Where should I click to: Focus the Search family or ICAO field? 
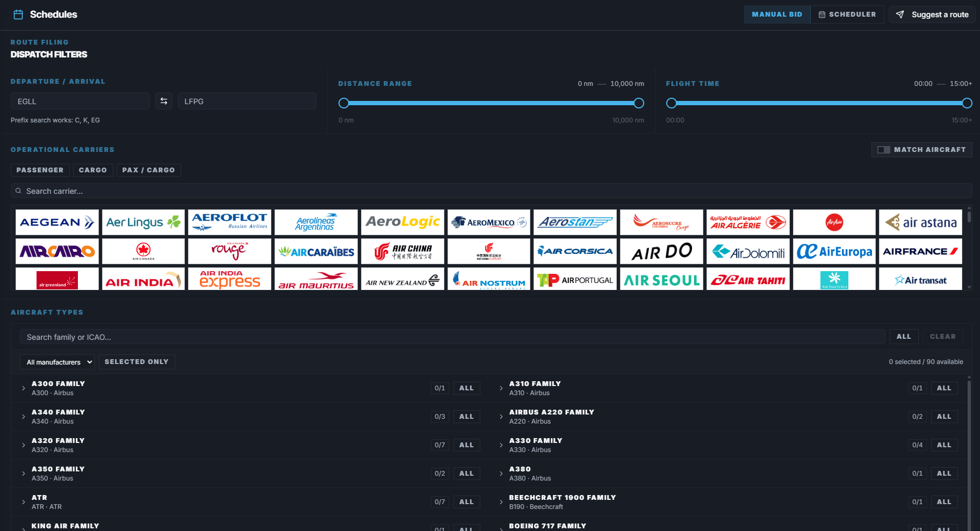point(452,337)
